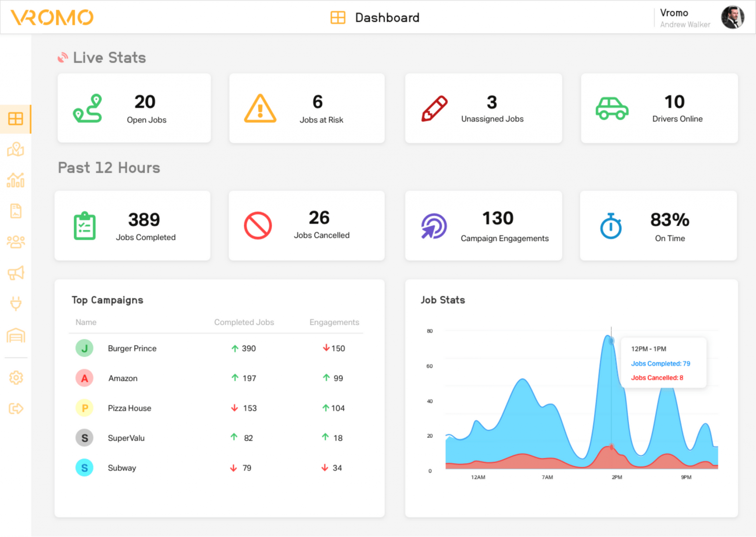
Task: Open Campaigns using the megaphone icon
Action: point(16,273)
